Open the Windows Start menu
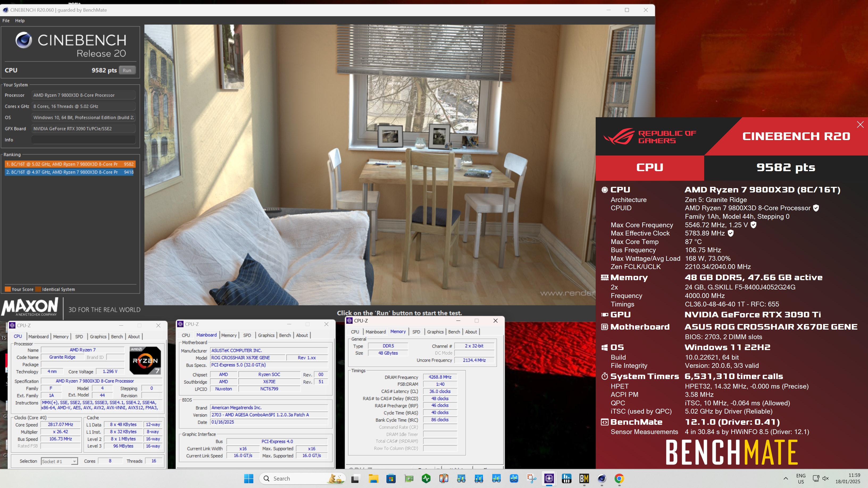 249,479
